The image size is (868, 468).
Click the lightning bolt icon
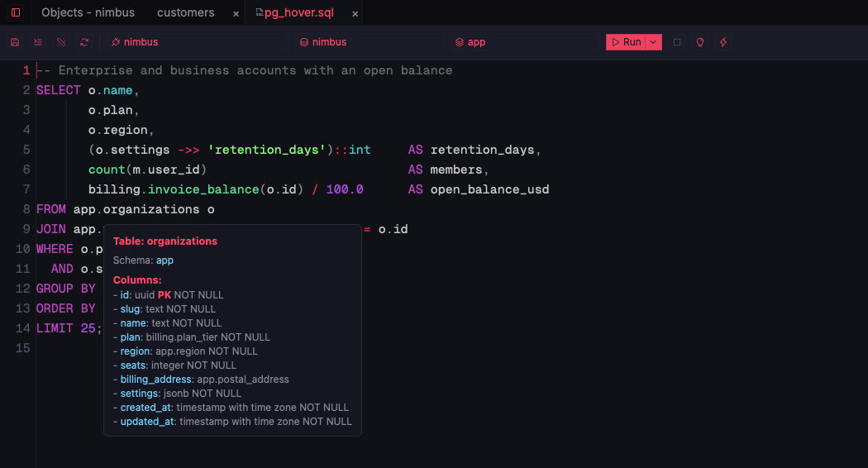[723, 42]
